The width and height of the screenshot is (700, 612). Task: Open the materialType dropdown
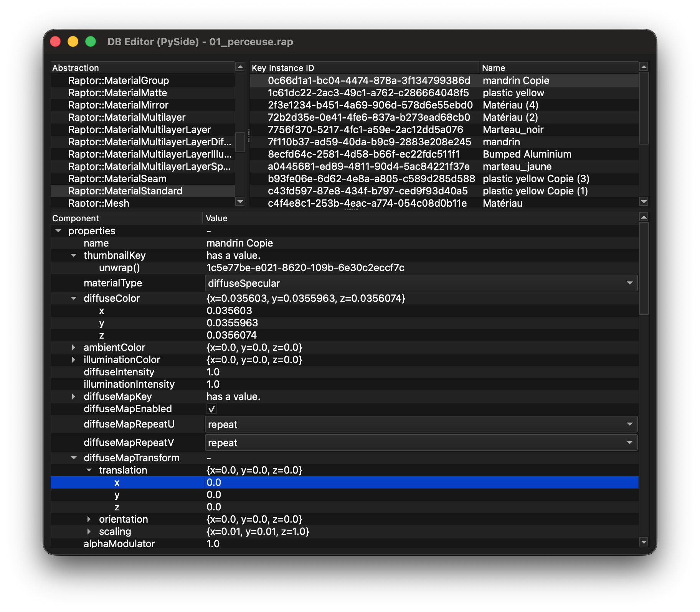tap(421, 283)
